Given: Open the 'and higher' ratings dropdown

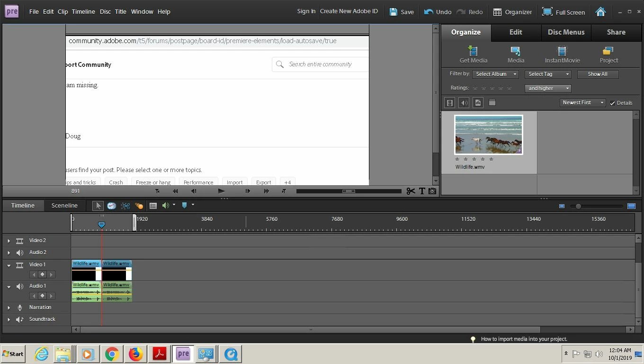Looking at the screenshot, I should pyautogui.click(x=548, y=88).
